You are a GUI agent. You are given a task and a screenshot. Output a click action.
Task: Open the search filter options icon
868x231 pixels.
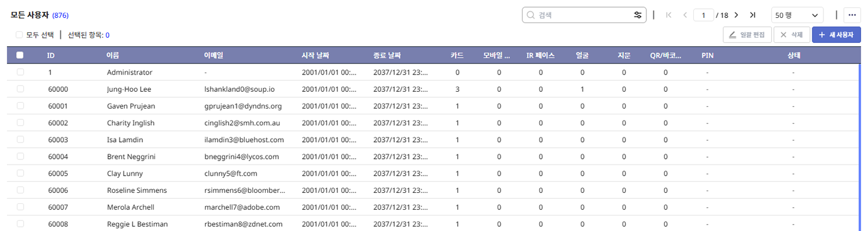[x=638, y=15]
